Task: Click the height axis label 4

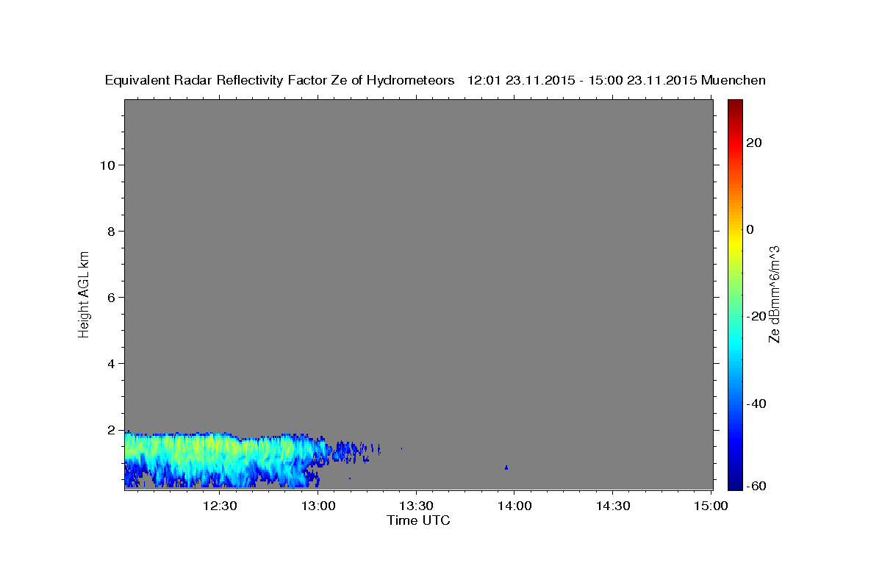Action: click(x=112, y=363)
